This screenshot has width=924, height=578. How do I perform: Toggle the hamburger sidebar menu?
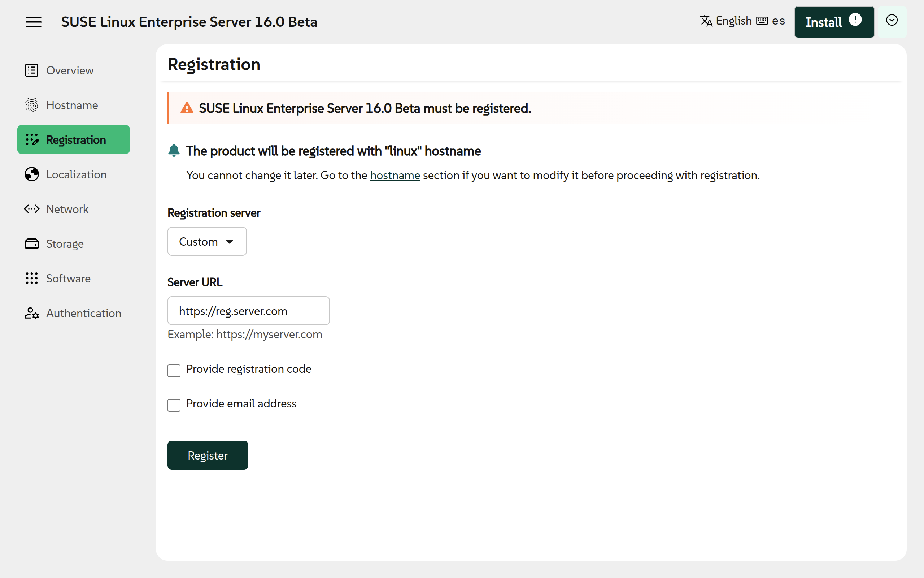34,22
